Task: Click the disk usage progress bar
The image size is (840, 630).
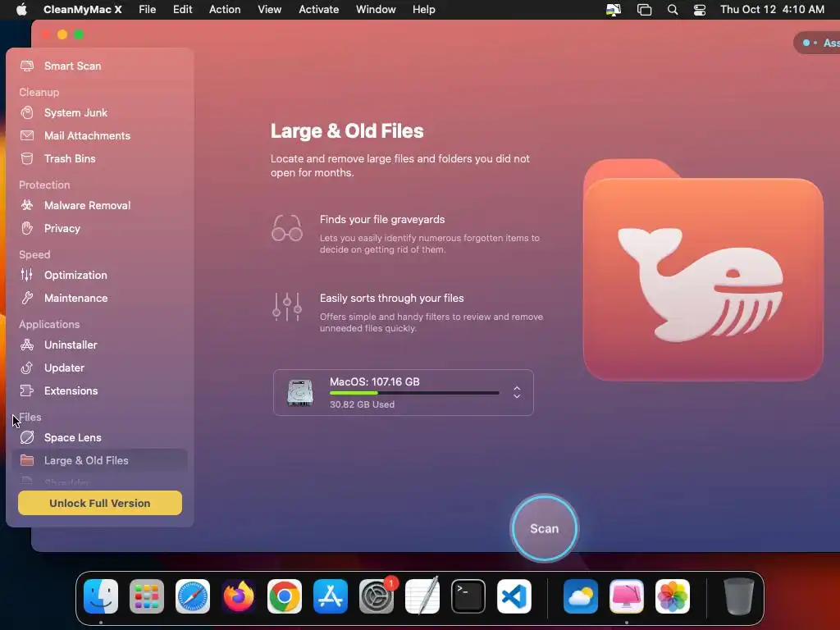Action: [414, 393]
